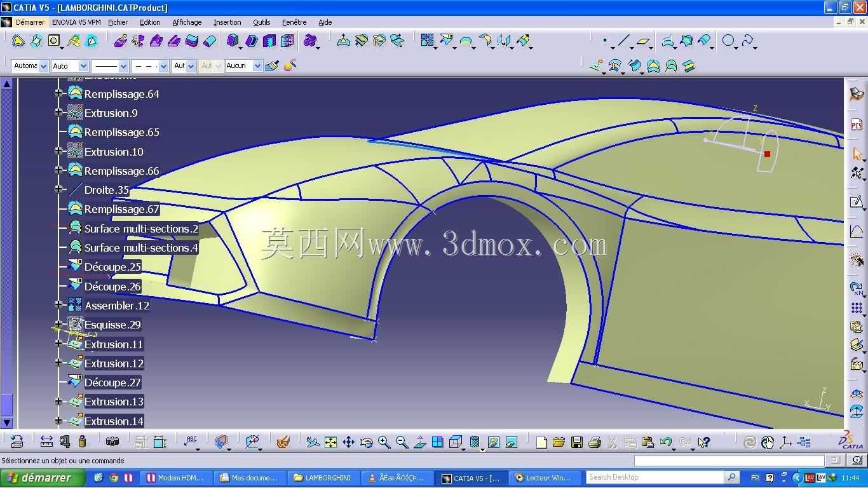This screenshot has height=488, width=868.
Task: Click the Paste icon
Action: click(x=648, y=442)
